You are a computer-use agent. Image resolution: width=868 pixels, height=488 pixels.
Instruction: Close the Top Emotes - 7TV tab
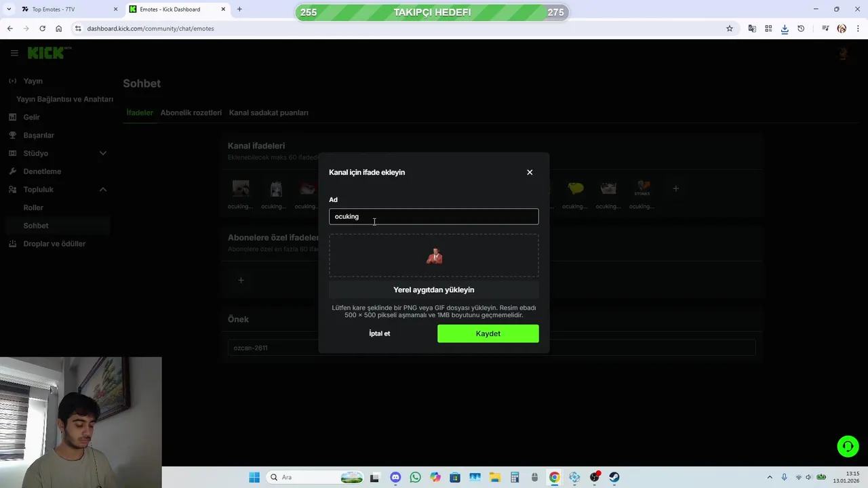point(115,9)
